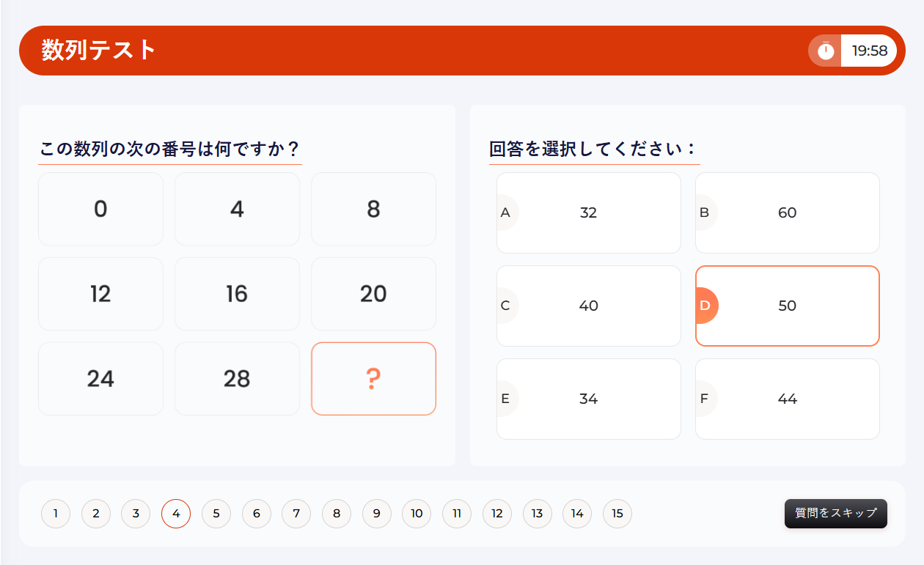This screenshot has height=565, width=924.
Task: Click the current question 4 indicator
Action: tap(176, 514)
